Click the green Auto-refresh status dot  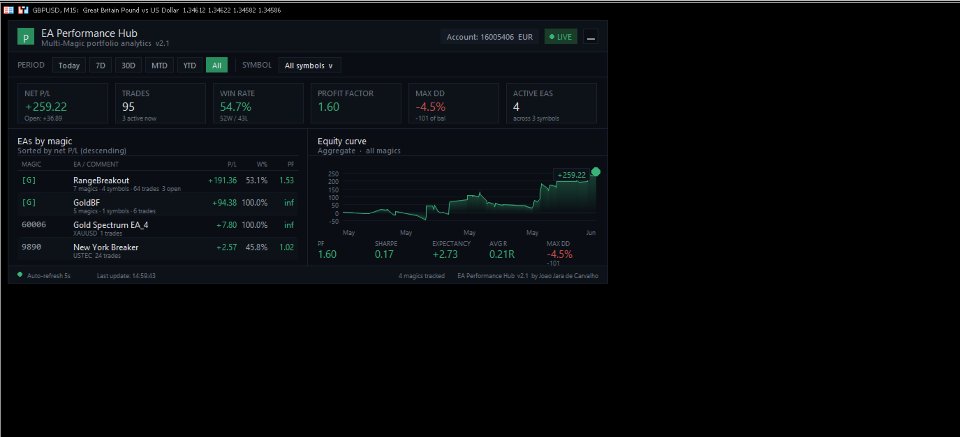20,275
